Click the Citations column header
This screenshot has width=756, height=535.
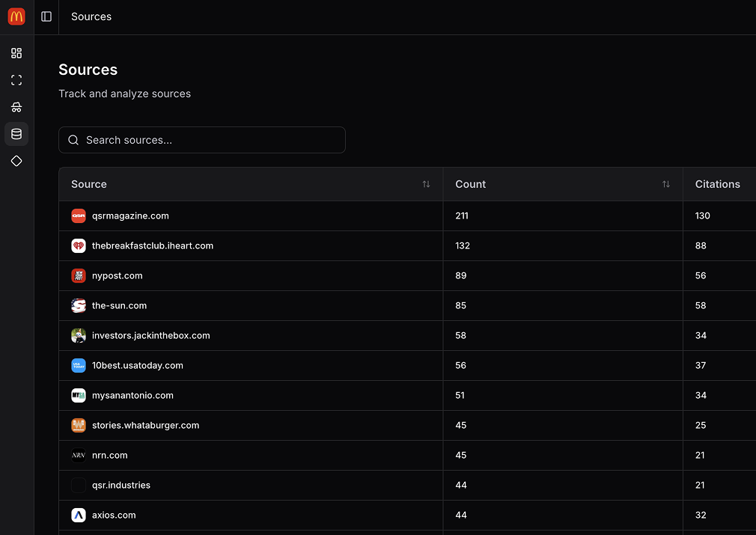(x=717, y=184)
